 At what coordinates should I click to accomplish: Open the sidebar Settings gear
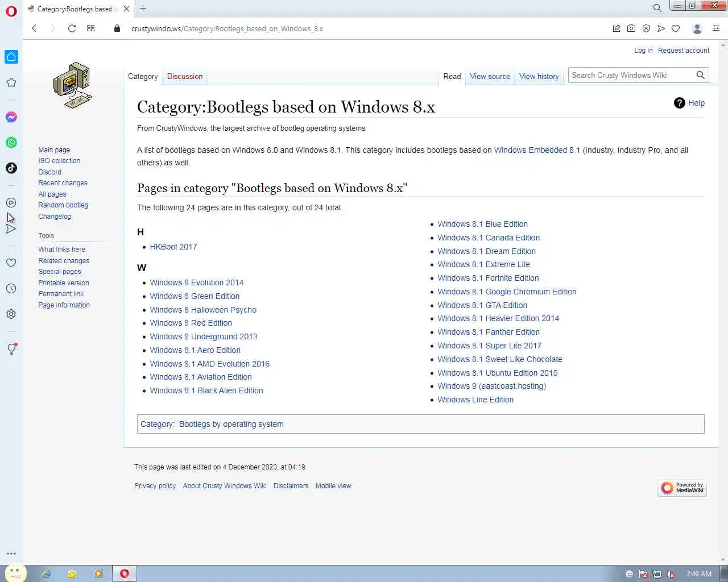[11, 314]
